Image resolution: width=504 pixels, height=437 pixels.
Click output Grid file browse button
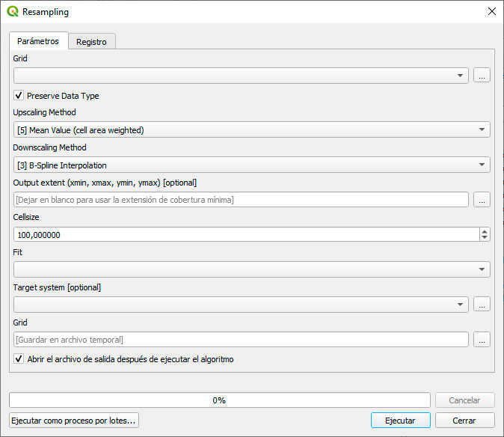(x=482, y=340)
